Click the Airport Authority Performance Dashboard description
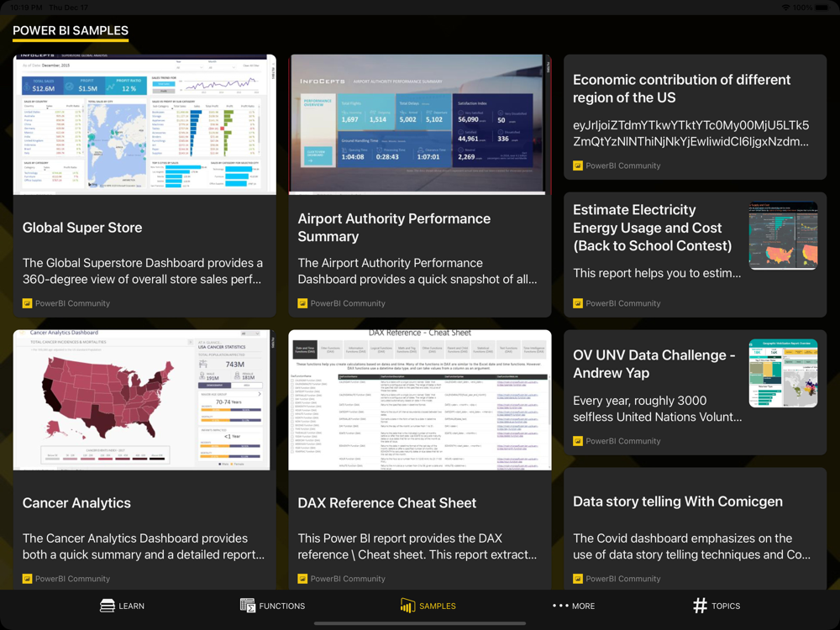Image resolution: width=840 pixels, height=630 pixels. tap(417, 271)
